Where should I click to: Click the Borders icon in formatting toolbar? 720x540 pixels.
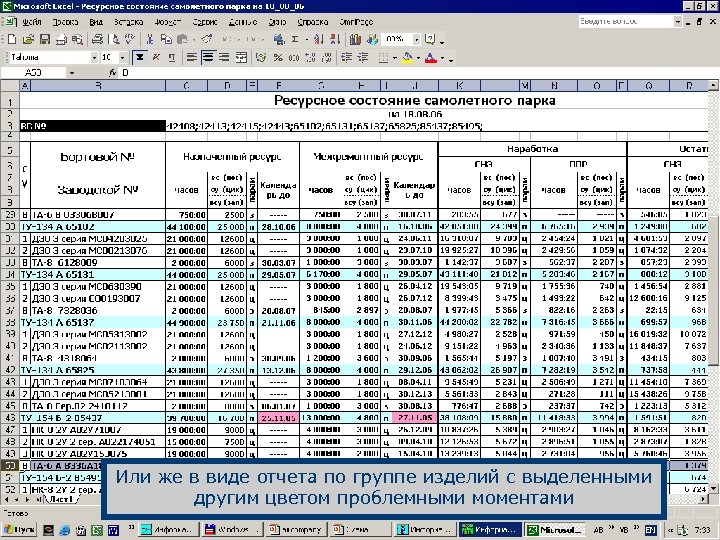click(382, 57)
